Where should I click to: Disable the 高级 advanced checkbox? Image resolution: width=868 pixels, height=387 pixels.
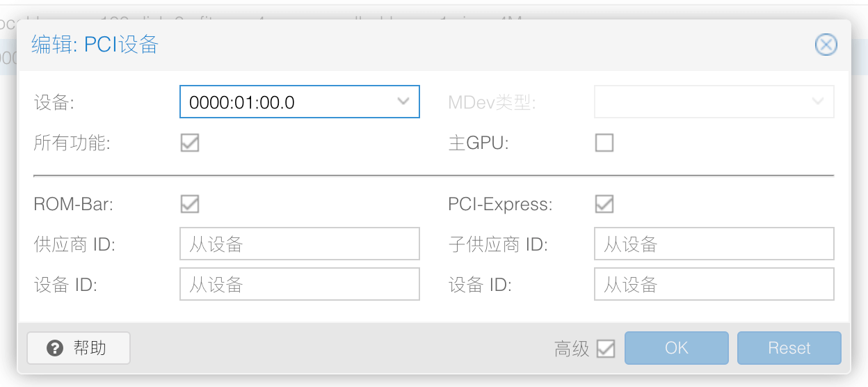[x=606, y=348]
